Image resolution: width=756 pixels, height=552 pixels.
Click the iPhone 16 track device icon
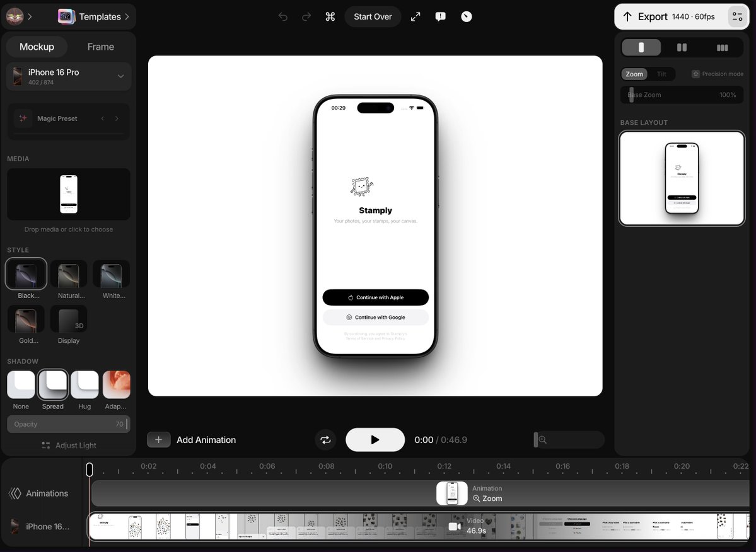coord(15,526)
